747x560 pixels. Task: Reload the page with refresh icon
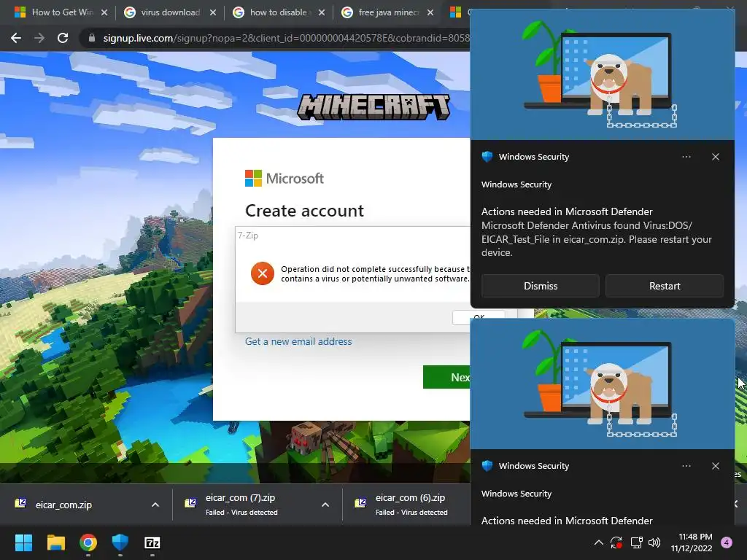click(63, 38)
